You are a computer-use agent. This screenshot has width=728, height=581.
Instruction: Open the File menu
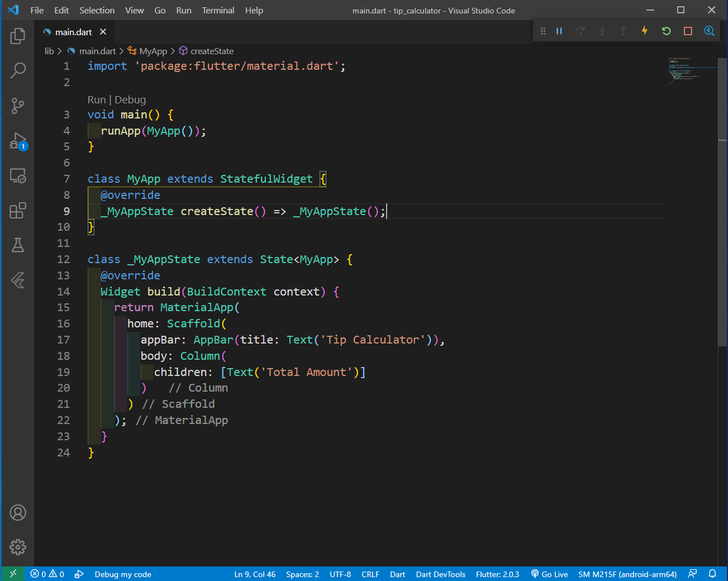[37, 10]
